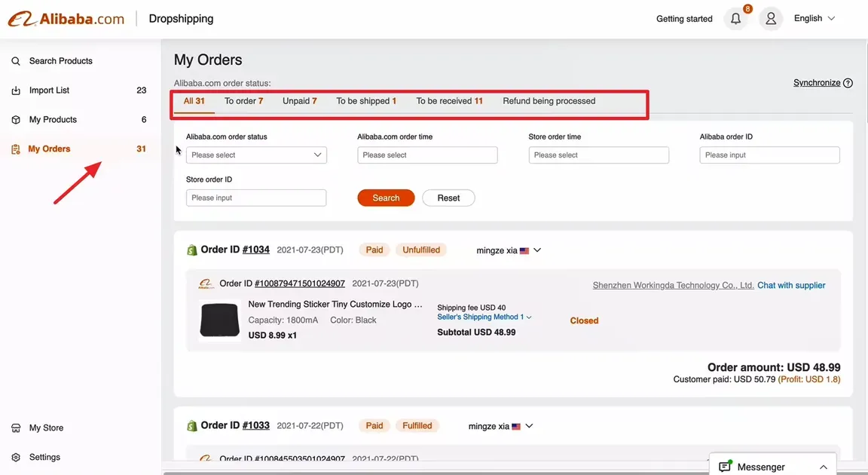868x475 pixels.
Task: Click the Synchronize help question mark icon
Action: pyautogui.click(x=848, y=83)
